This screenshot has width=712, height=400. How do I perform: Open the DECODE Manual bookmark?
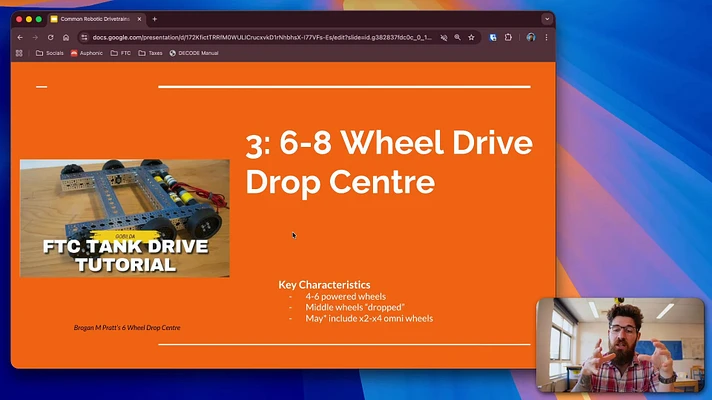tap(194, 53)
